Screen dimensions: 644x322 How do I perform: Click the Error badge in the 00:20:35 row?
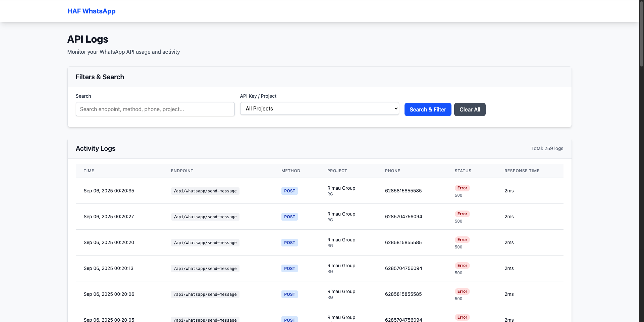pyautogui.click(x=462, y=188)
